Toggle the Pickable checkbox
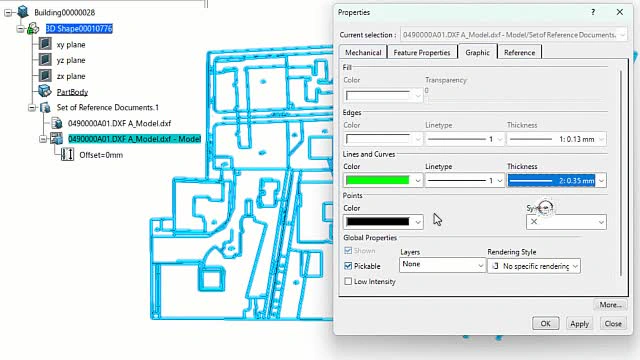Screen dimensions: 640x360 pos(348,266)
